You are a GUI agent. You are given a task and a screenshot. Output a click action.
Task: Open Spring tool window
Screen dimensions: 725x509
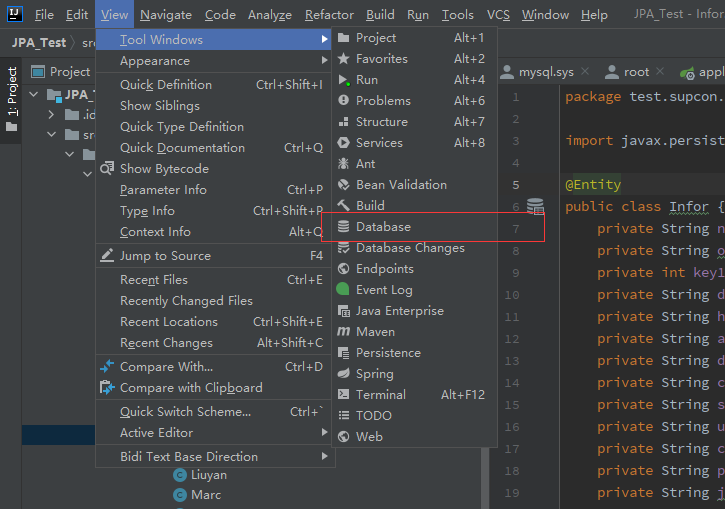414,374
